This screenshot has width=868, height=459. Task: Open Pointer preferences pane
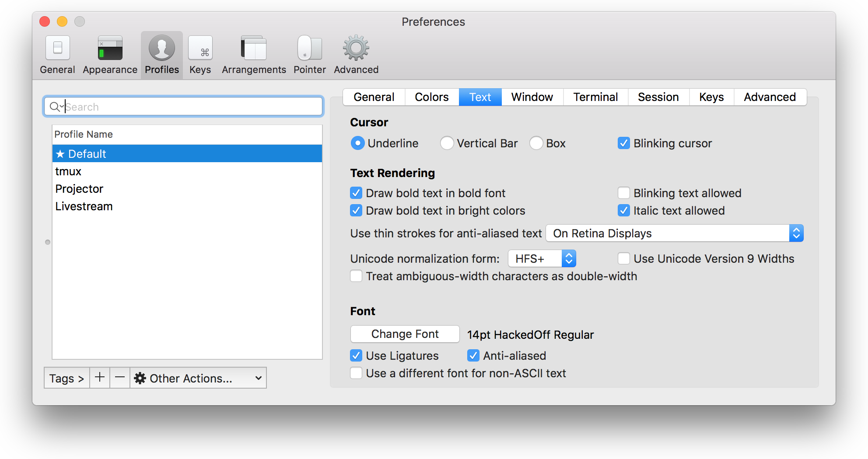(310, 55)
